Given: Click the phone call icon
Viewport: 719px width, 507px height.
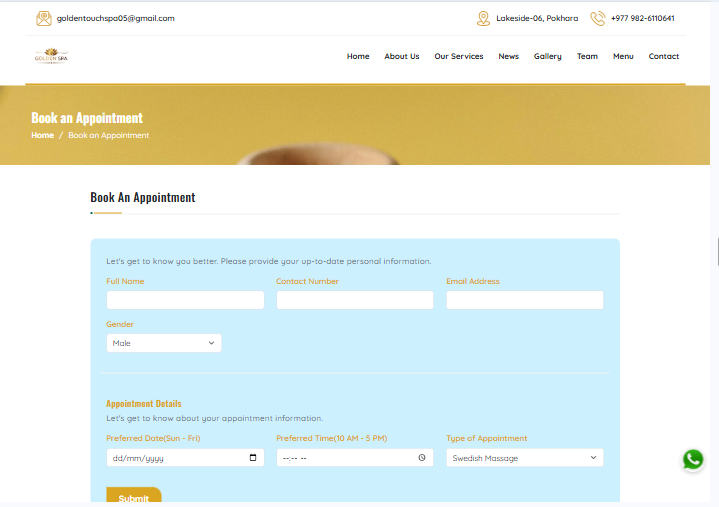Looking at the screenshot, I should coord(597,18).
